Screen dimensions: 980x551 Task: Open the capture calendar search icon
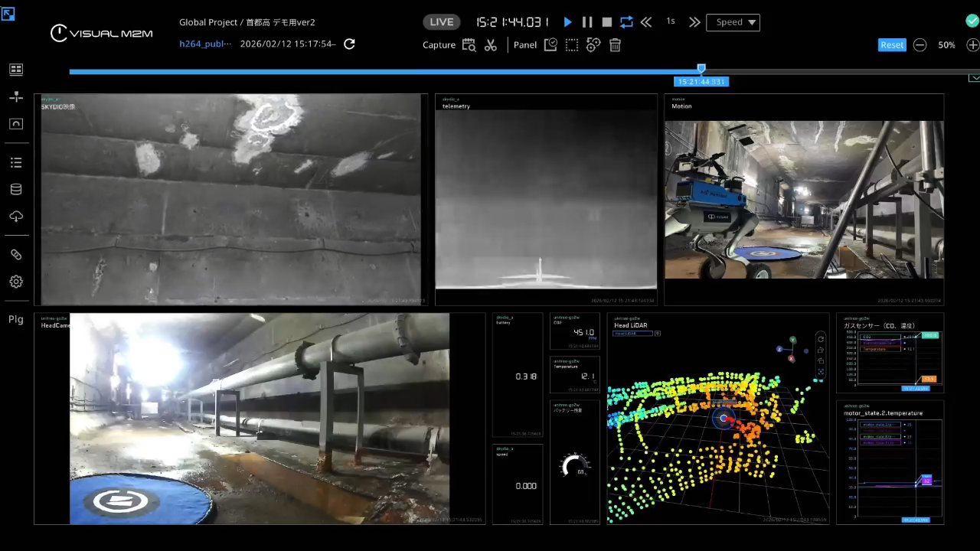coord(469,45)
